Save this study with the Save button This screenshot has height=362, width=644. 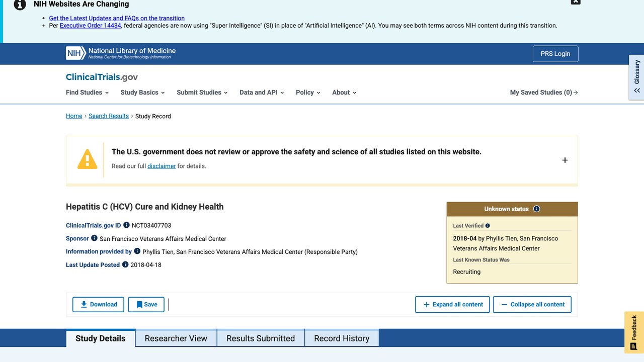pyautogui.click(x=146, y=304)
